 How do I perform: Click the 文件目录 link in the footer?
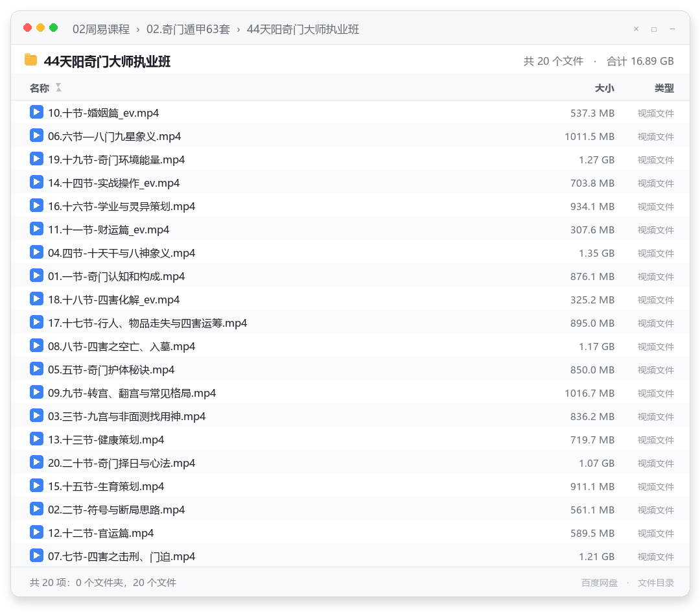656,583
